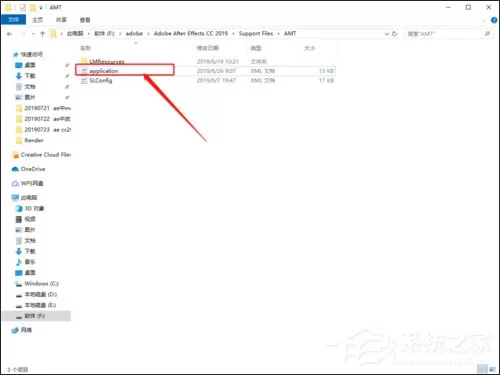Click the Support Files breadcrumb segment

[256, 34]
